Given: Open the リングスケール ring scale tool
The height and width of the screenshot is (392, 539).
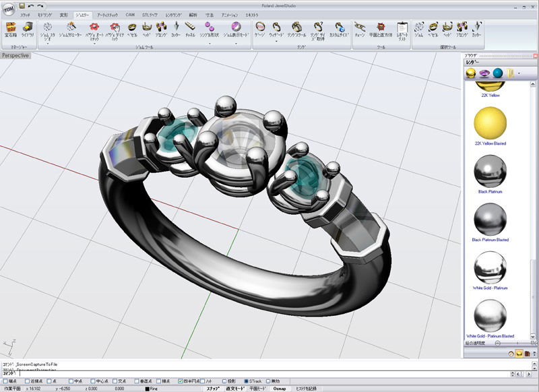Looking at the screenshot, I should point(296,28).
